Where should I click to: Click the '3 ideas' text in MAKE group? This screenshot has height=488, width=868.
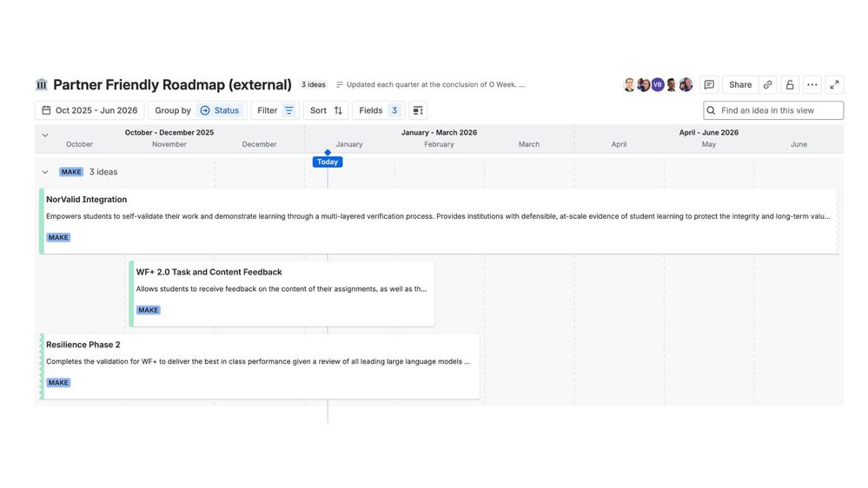[103, 172]
